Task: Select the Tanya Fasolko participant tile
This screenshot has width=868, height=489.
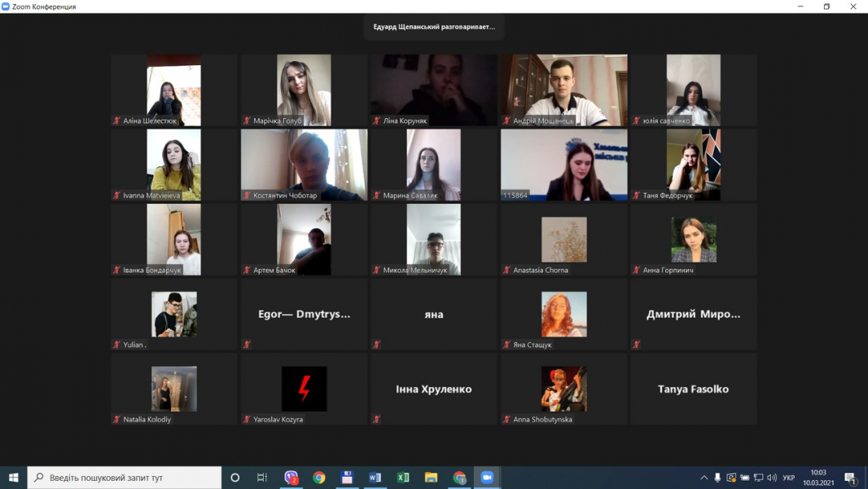Action: (x=693, y=389)
